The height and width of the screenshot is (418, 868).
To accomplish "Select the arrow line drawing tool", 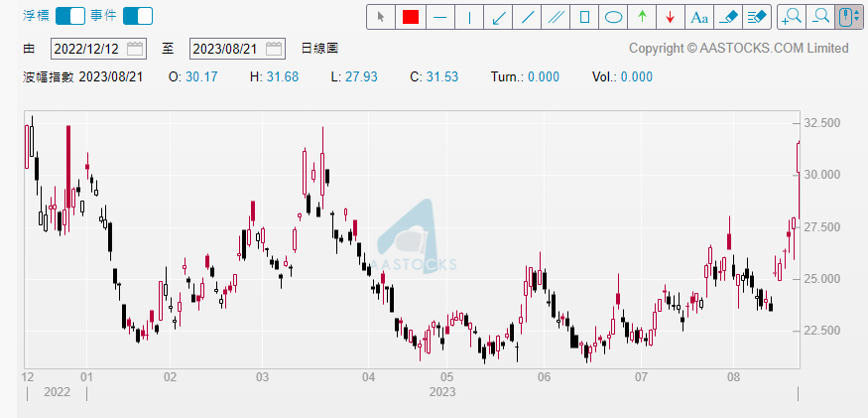I will pos(498,17).
